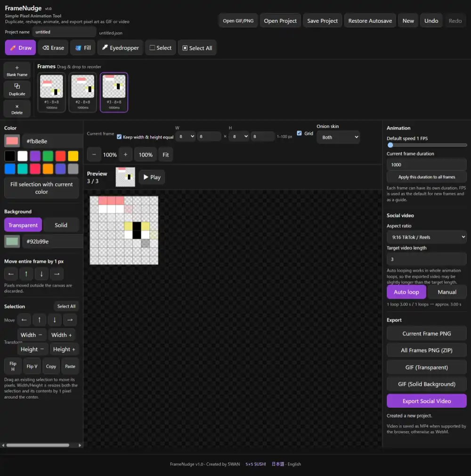Viewport: 471px width, 476px height.
Task: Click Open Project
Action: coord(280,21)
